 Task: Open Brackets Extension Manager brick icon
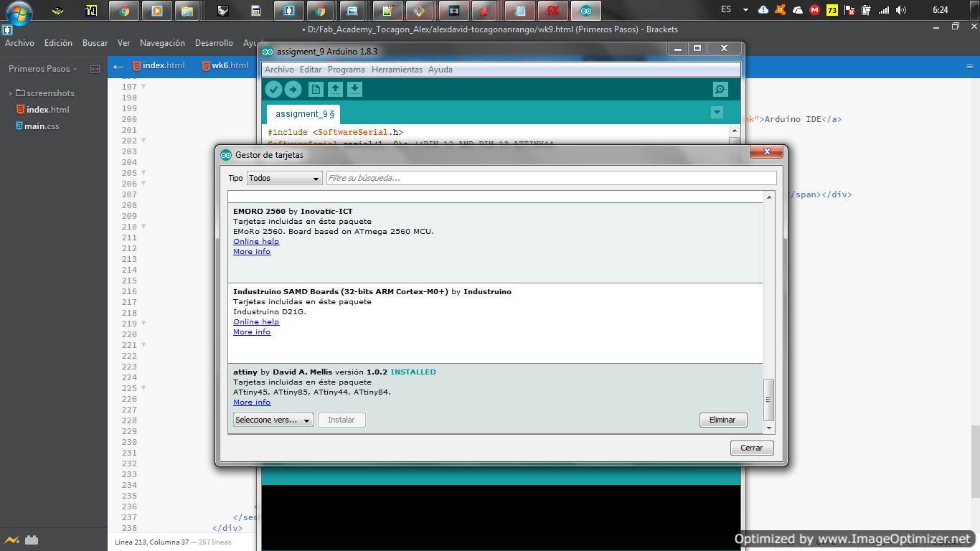[x=31, y=540]
